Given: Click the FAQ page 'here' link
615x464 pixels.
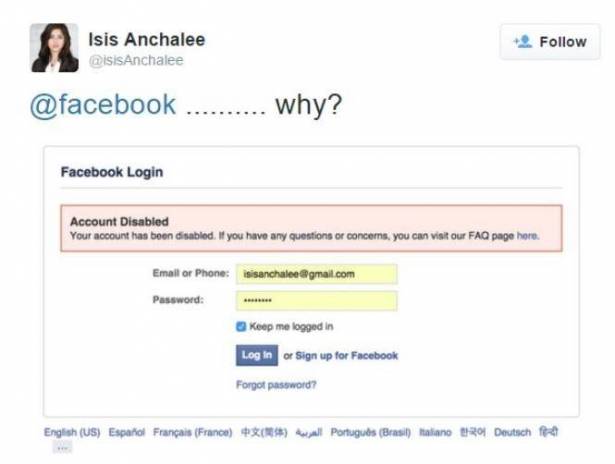Looking at the screenshot, I should tap(528, 236).
